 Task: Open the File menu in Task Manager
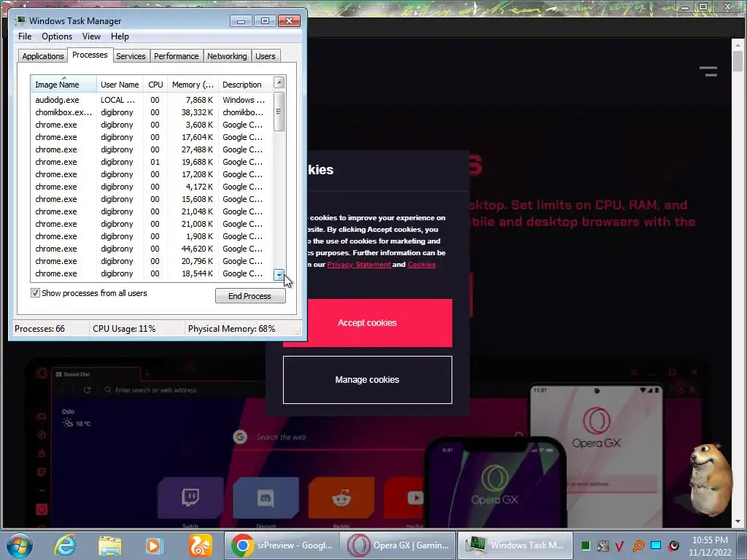(x=25, y=36)
